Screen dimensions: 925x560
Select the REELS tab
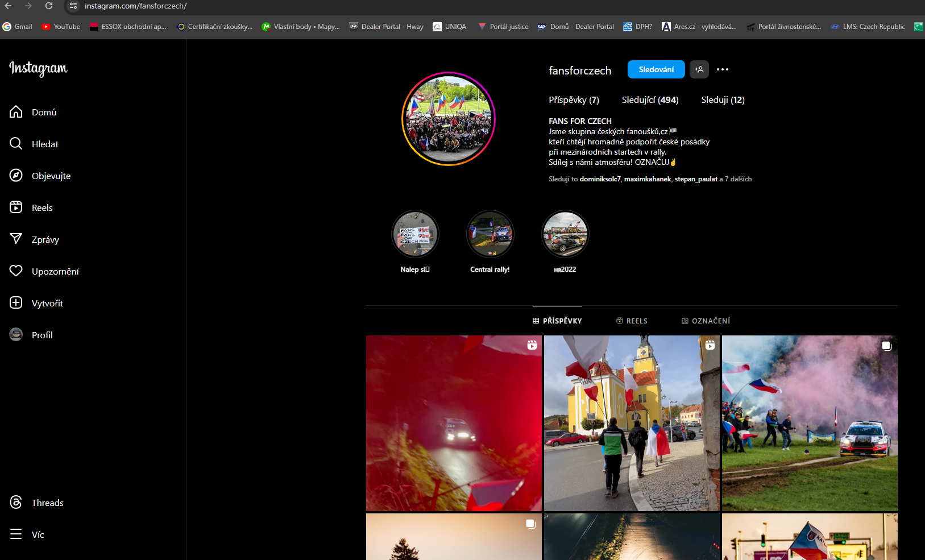pyautogui.click(x=632, y=321)
